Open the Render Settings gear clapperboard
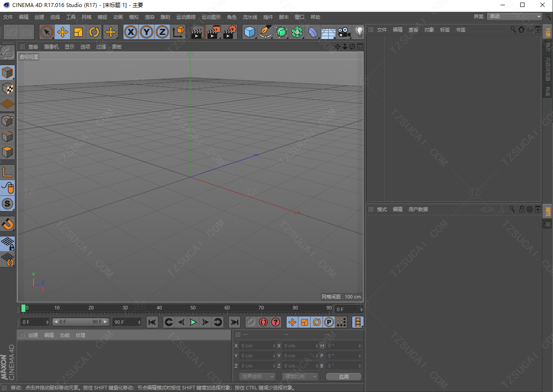This screenshot has width=553, height=392. 229,32
